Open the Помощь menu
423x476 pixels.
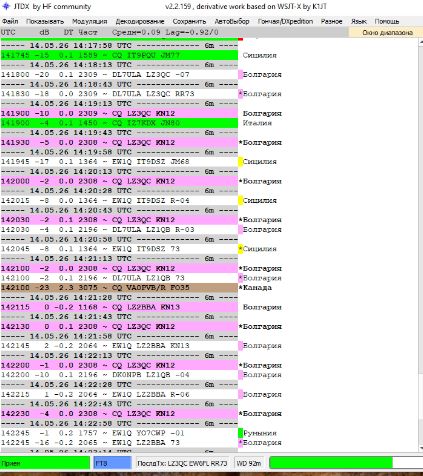tap(387, 21)
